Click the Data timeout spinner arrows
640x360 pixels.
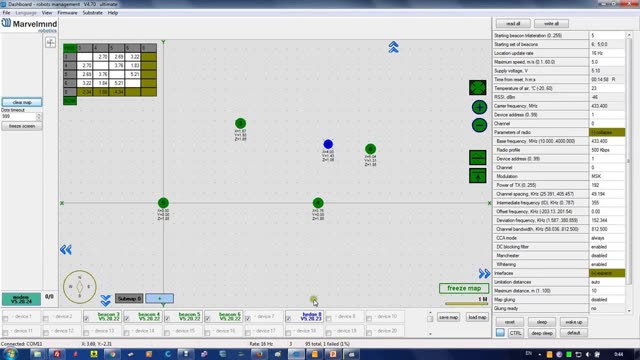[39, 116]
